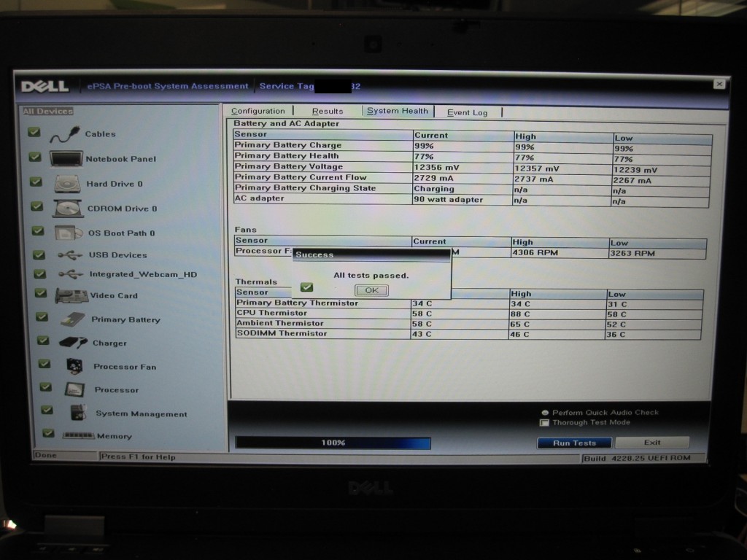This screenshot has width=747, height=560.
Task: Click the green checkmark in Success dialog
Action: pyautogui.click(x=307, y=287)
